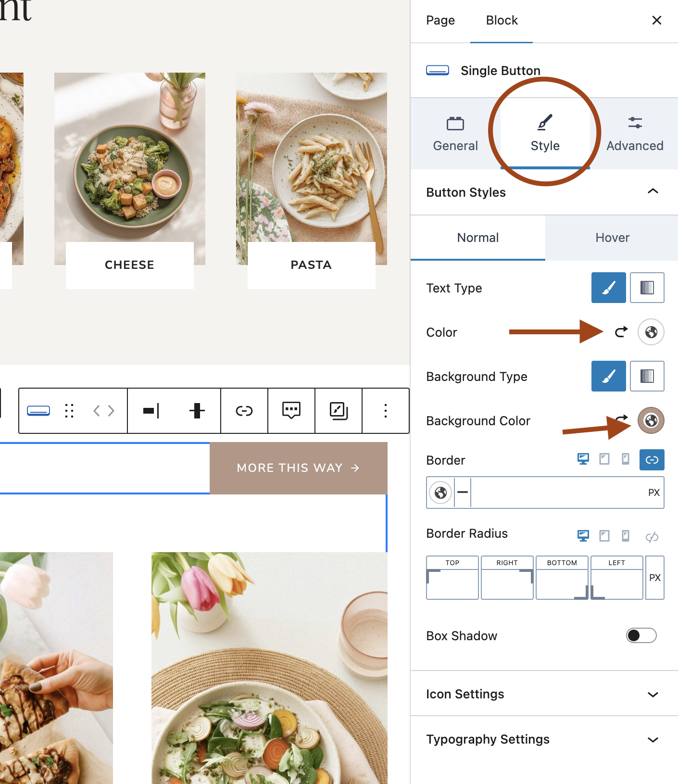Click the TOP border radius field
This screenshot has height=784, width=678.
[452, 584]
